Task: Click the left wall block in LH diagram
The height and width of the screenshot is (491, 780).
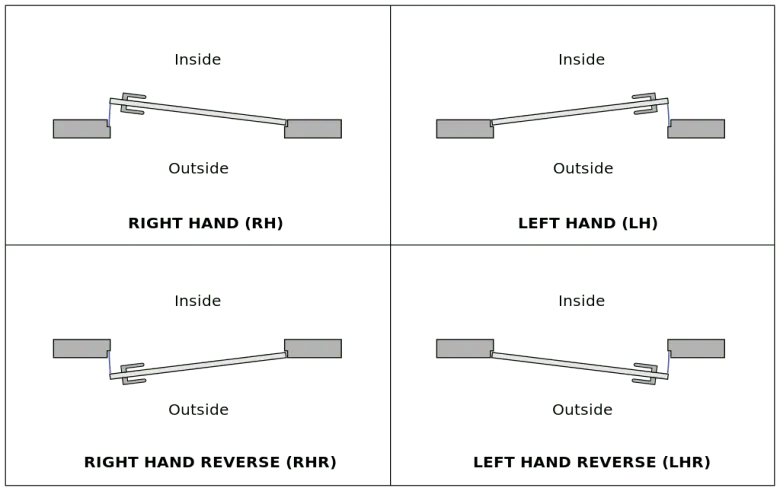Action: (465, 129)
